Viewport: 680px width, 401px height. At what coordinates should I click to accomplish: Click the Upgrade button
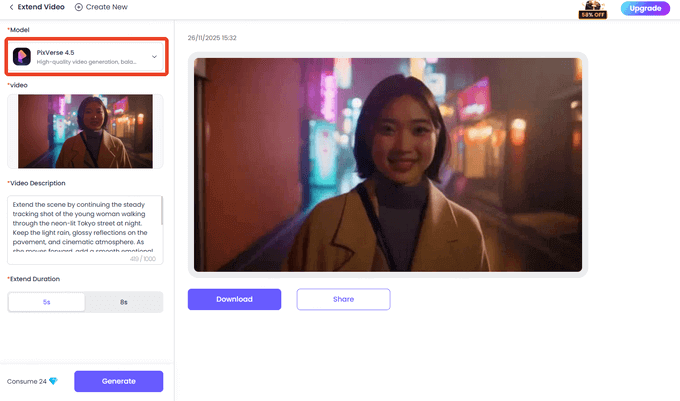tap(645, 8)
